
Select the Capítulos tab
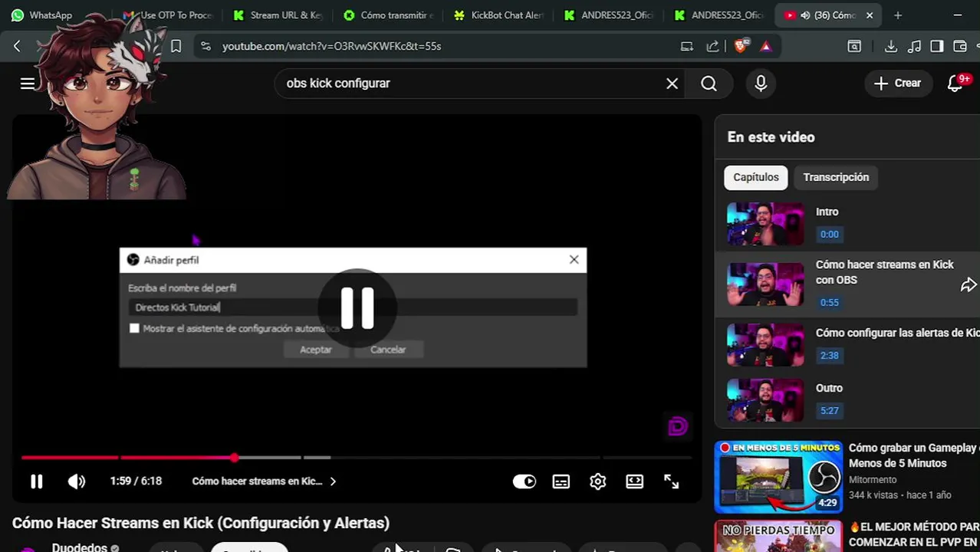[756, 177]
